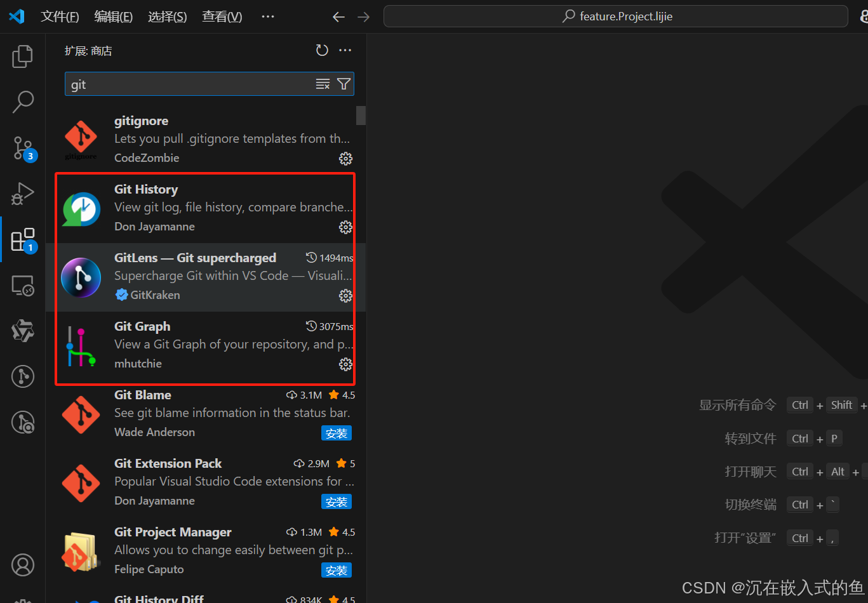Select the Git History Diff extension title
The image size is (868, 603).
pos(159,599)
